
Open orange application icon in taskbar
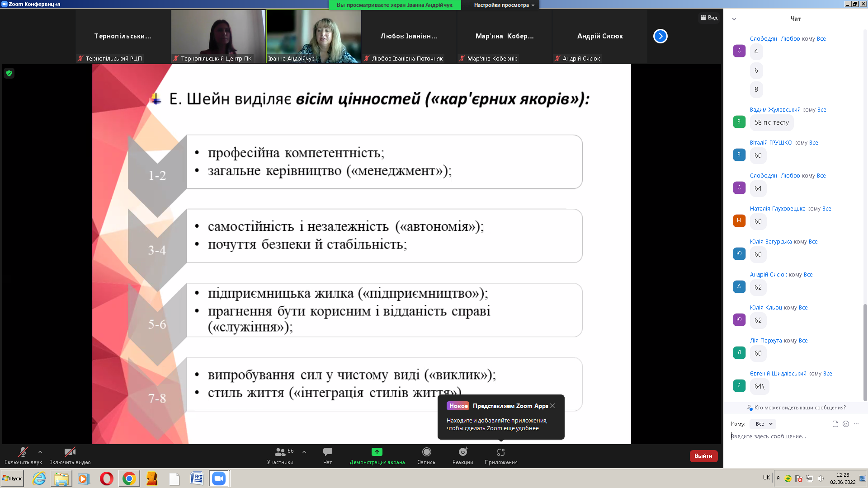click(x=152, y=479)
